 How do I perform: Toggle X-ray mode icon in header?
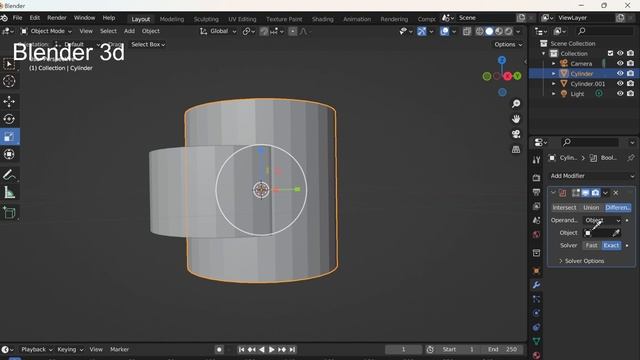pos(467,31)
